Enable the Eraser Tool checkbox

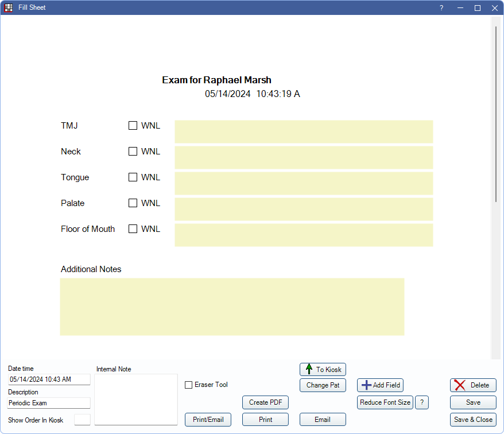(x=189, y=385)
